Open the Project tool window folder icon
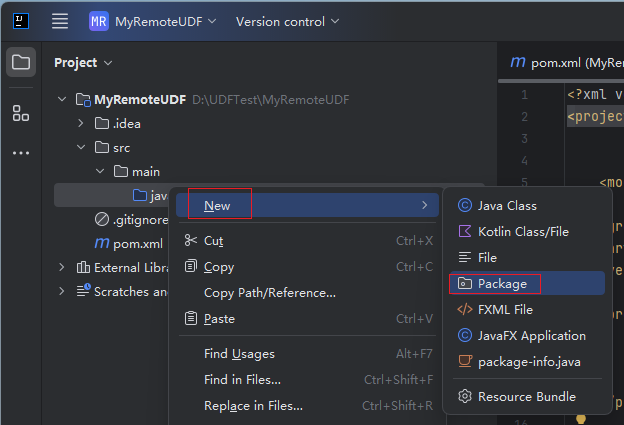Viewport: 624px width, 425px height. pos(21,62)
